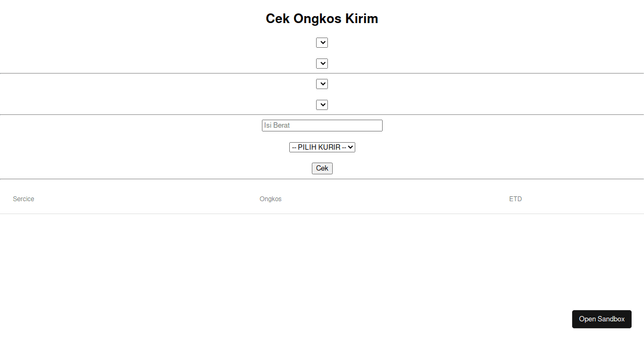The width and height of the screenshot is (644, 338).
Task: Click the Sercice column header
Action: pos(23,199)
